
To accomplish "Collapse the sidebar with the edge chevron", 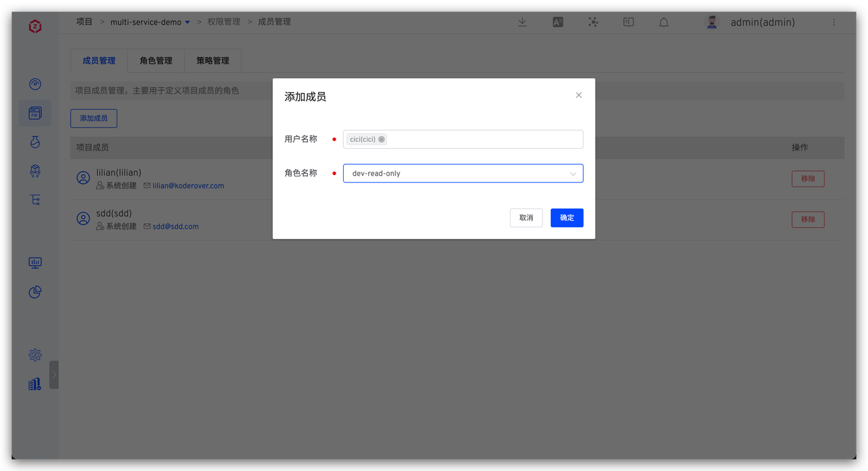I will [x=54, y=374].
